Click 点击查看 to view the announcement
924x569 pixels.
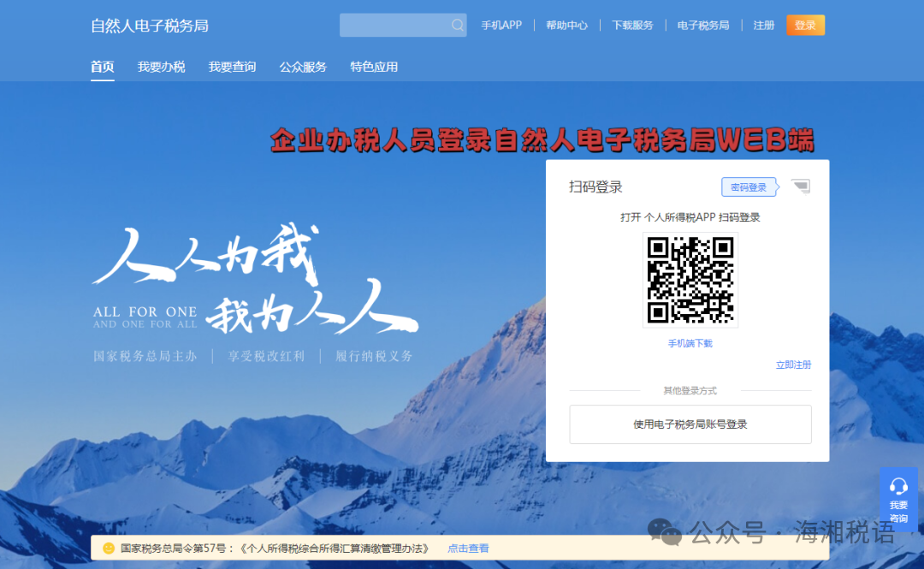[468, 548]
